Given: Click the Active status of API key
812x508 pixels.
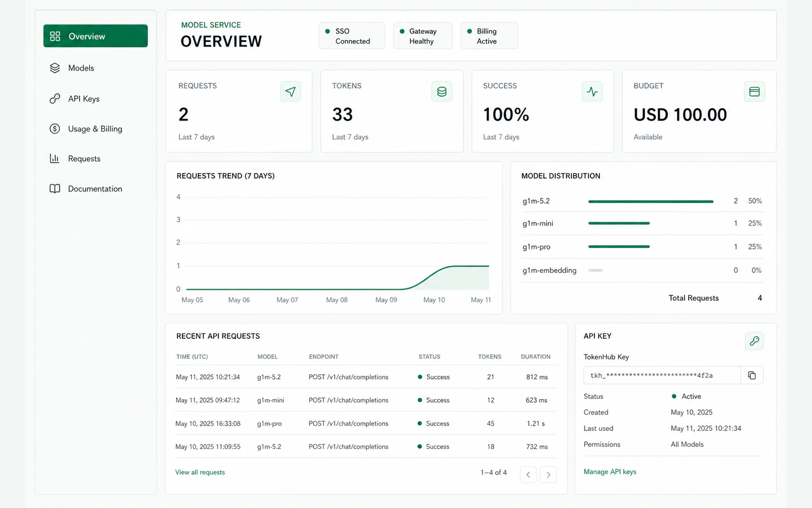Looking at the screenshot, I should click(686, 396).
